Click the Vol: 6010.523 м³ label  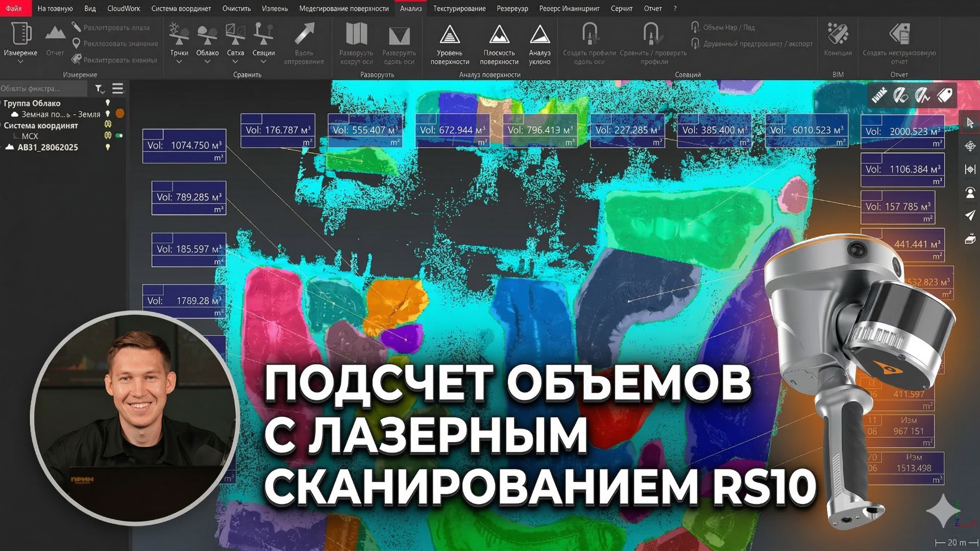pos(807,131)
